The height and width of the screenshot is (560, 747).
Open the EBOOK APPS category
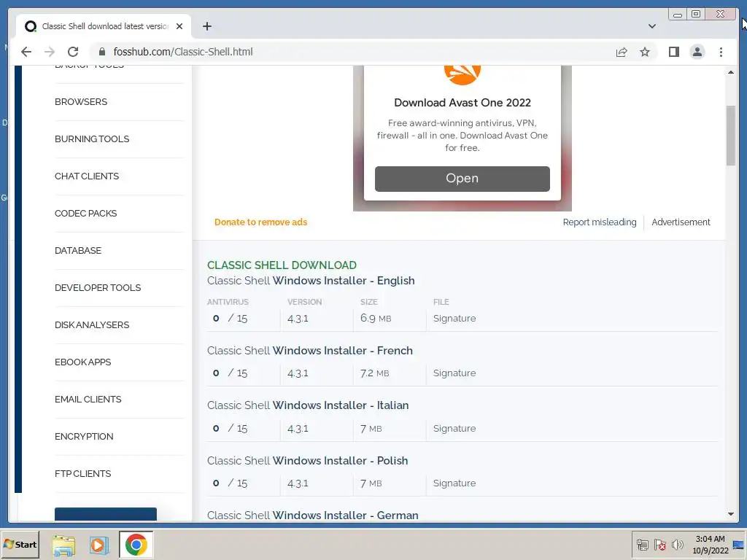coord(83,362)
